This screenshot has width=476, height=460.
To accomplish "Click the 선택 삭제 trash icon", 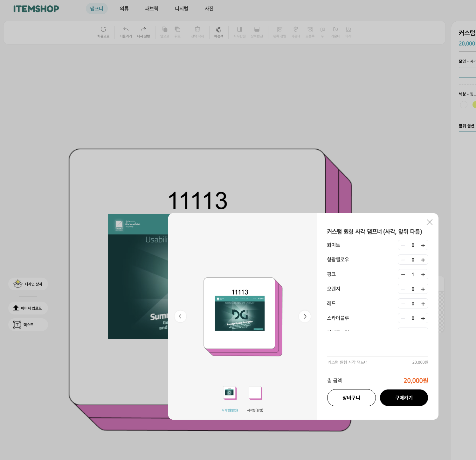I will coord(197,30).
